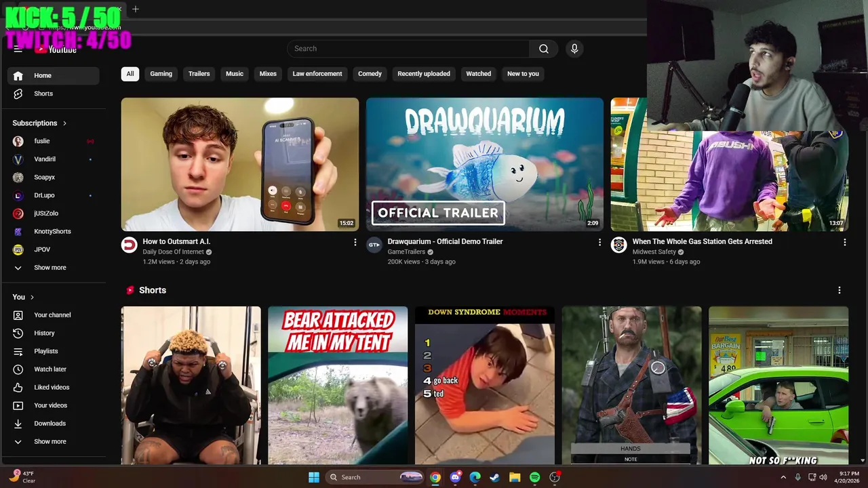Viewport: 868px width, 488px height.
Task: Open Drawquarium - Official Demo Trailer title
Action: click(x=446, y=241)
